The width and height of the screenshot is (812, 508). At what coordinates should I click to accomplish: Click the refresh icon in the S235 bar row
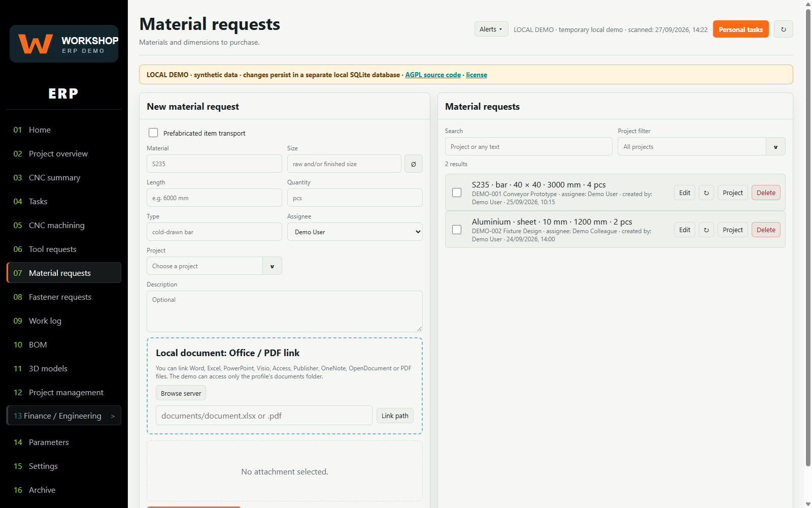pyautogui.click(x=706, y=193)
